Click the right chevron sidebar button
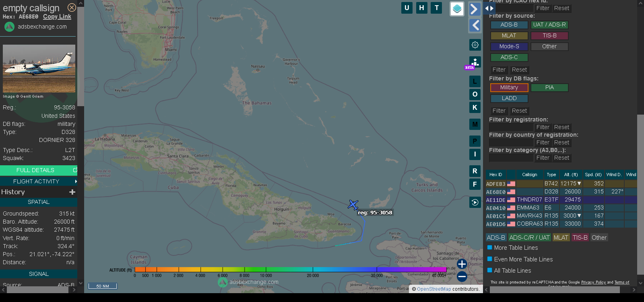 (x=475, y=9)
